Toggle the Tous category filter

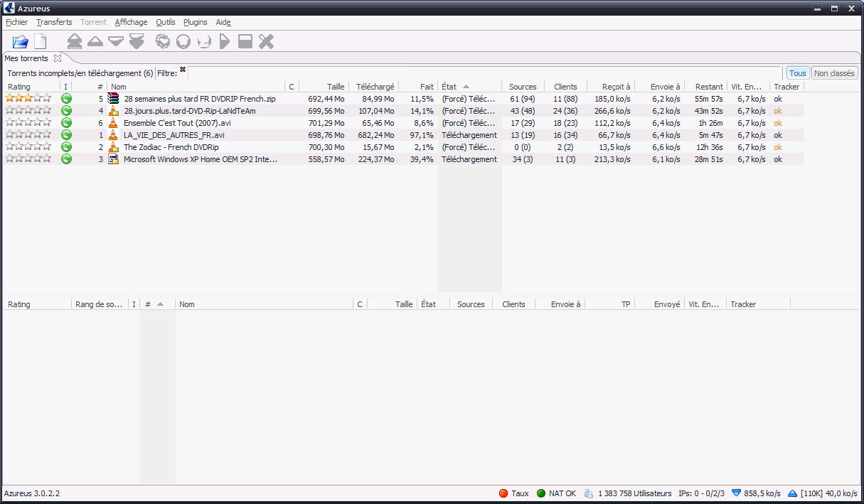coord(798,73)
